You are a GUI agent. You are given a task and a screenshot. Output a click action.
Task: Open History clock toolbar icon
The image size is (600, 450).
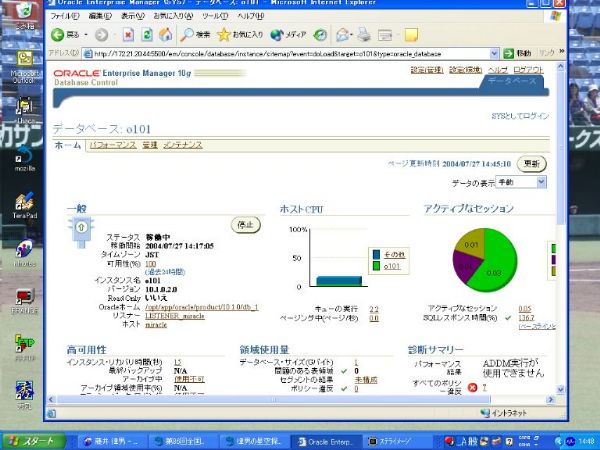coord(320,35)
